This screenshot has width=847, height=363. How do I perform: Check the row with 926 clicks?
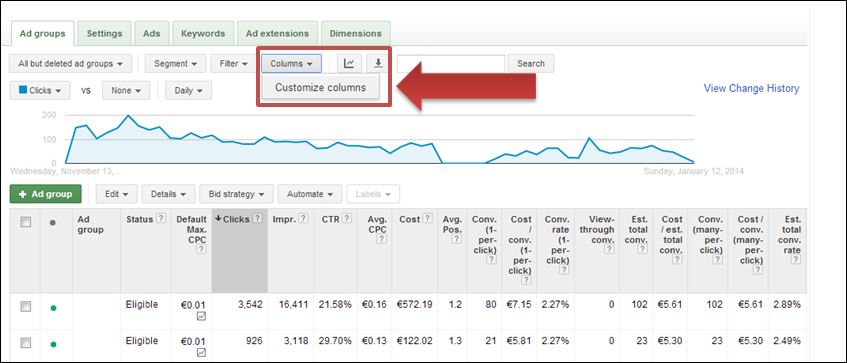(x=25, y=343)
